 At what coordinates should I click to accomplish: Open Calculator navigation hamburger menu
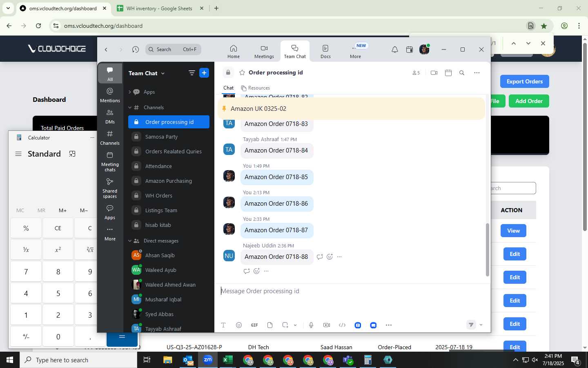pyautogui.click(x=18, y=154)
